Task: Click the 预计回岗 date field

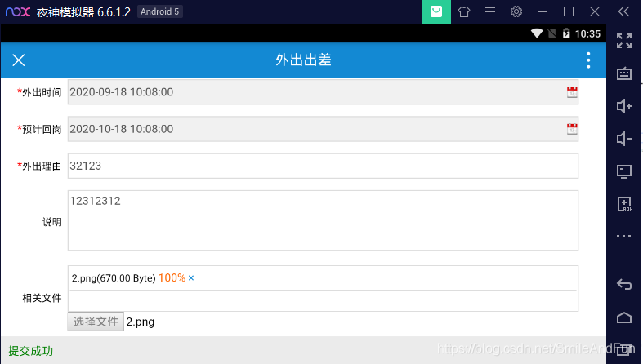Action: [323, 129]
